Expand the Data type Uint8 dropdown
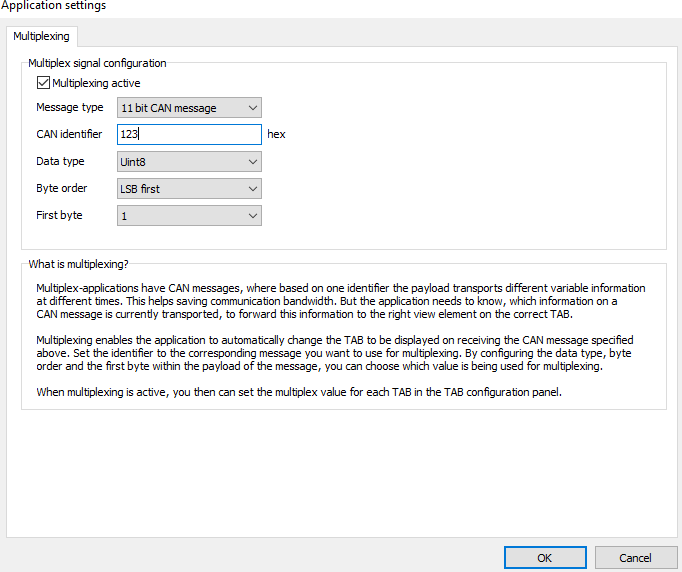Screen dimensions: 682x572 189,161
